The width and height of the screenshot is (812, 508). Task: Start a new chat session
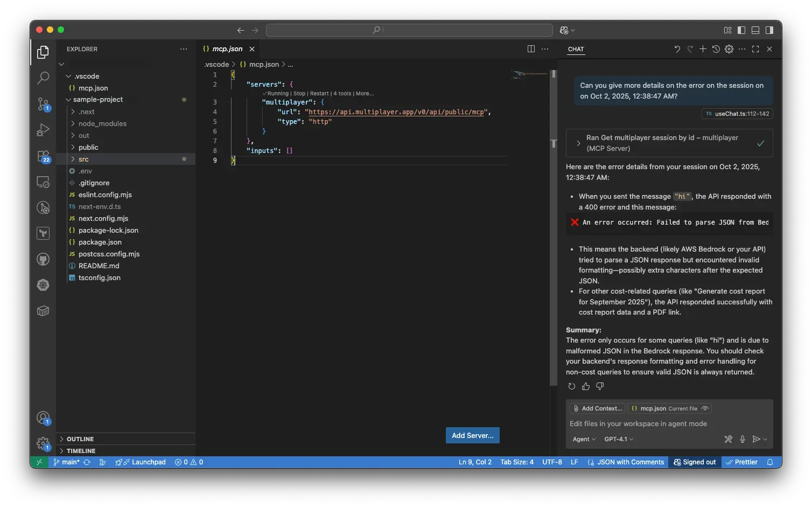[703, 49]
